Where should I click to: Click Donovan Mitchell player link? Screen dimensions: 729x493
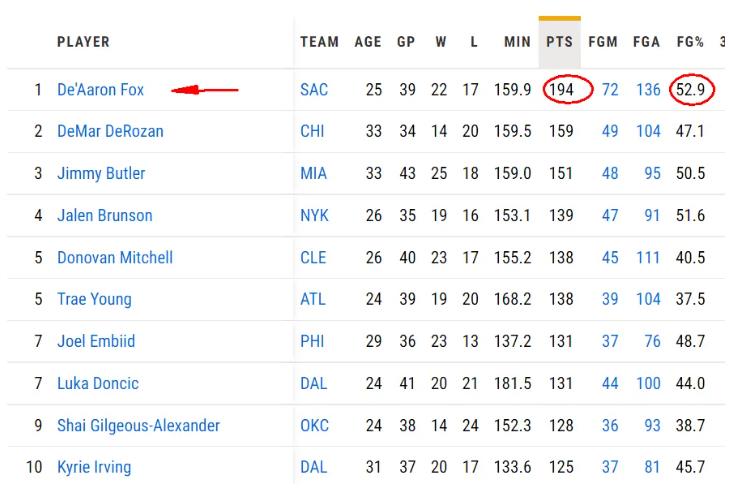click(115, 258)
